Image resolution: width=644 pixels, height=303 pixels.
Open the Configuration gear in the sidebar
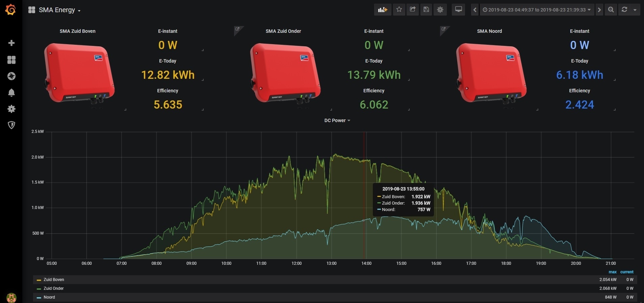coord(11,109)
